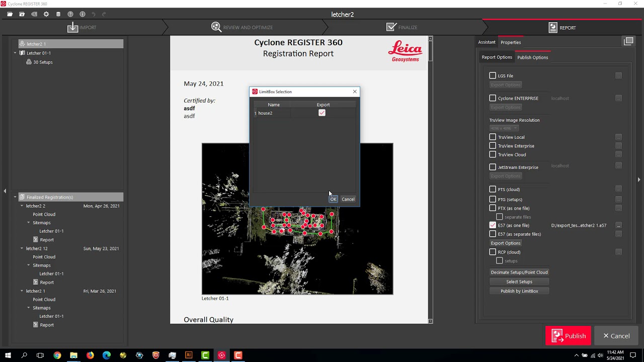Click the redo arrow icon

[x=104, y=14]
